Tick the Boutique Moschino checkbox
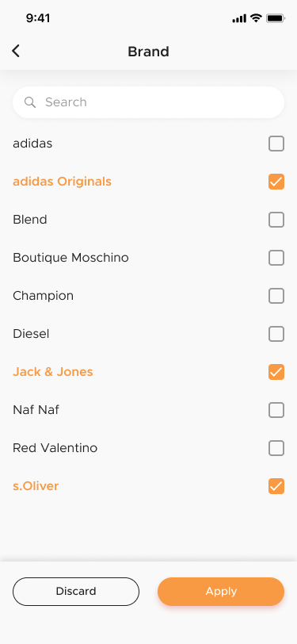Viewport: 297px width, 644px height. [x=276, y=258]
